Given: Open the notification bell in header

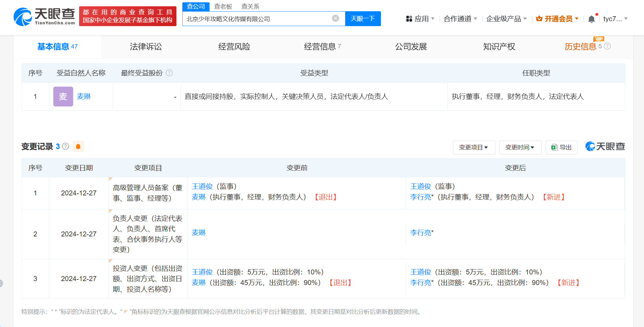Looking at the screenshot, I should tap(591, 19).
